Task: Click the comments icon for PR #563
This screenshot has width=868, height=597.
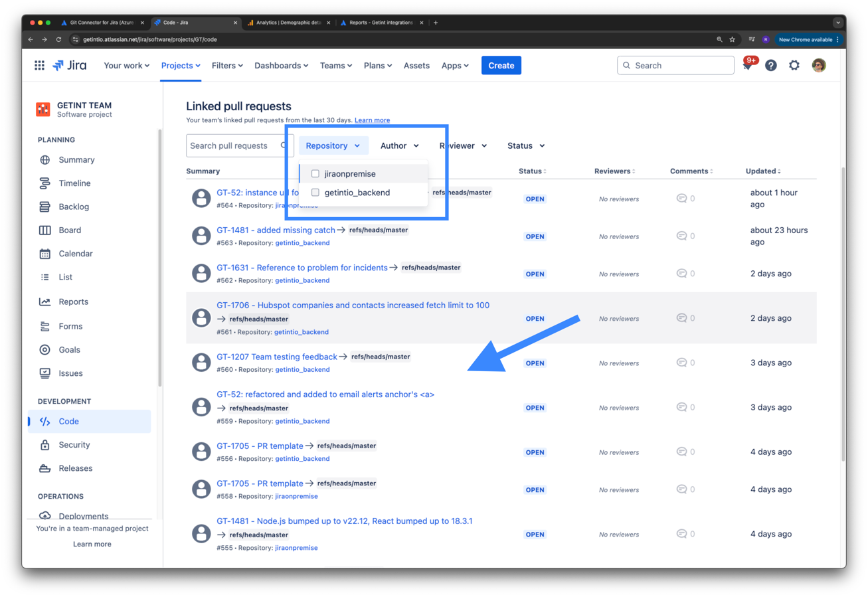Action: point(681,236)
